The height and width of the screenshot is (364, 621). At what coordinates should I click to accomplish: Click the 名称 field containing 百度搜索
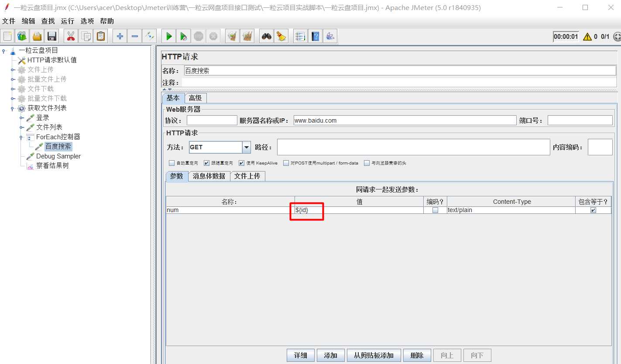tap(400, 71)
